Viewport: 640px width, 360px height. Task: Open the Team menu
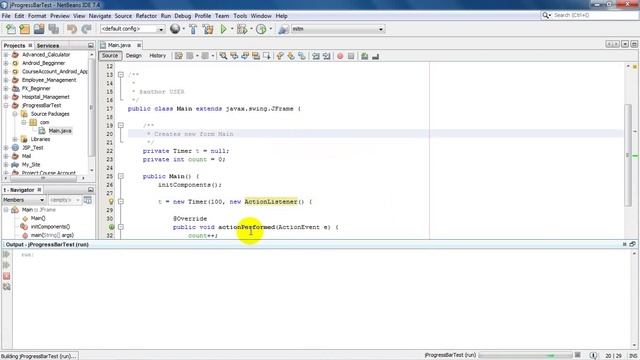click(x=222, y=16)
